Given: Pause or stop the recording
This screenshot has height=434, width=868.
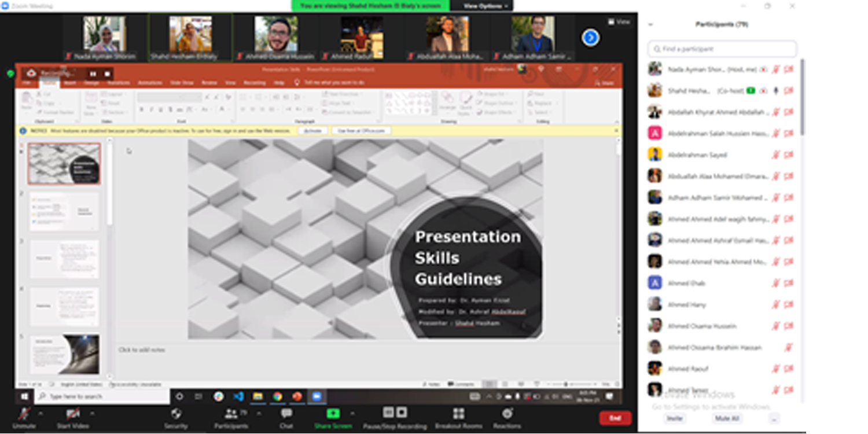Looking at the screenshot, I should click(395, 413).
